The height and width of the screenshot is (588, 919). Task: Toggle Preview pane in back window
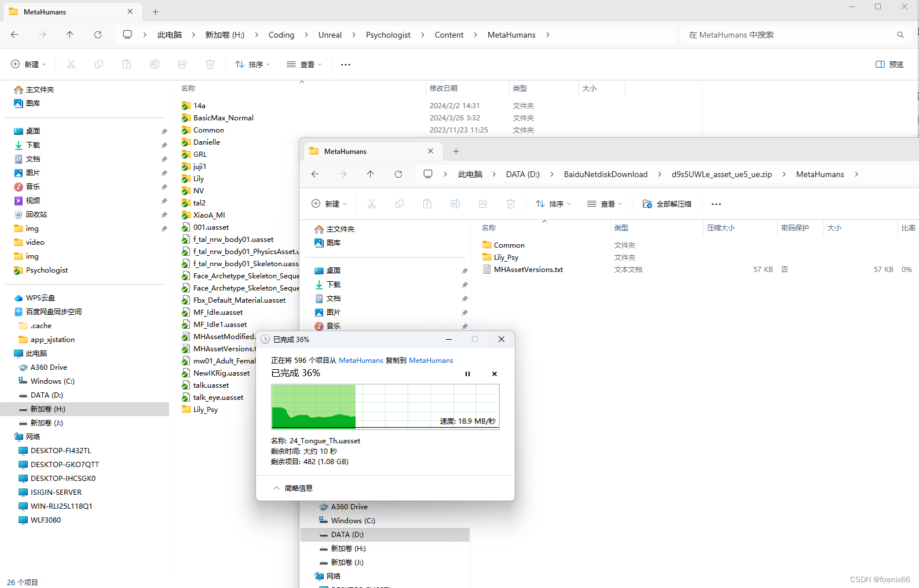pos(889,64)
